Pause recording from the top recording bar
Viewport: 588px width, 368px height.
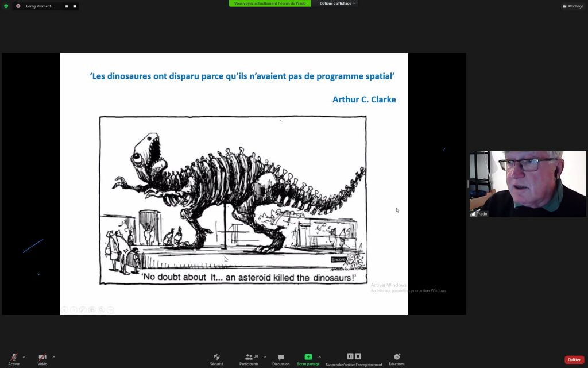67,6
